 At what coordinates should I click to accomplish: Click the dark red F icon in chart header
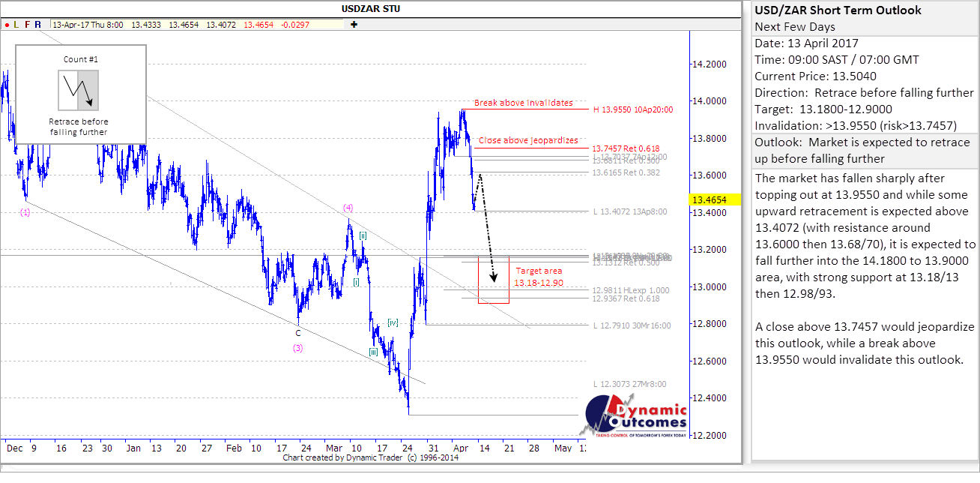27,25
